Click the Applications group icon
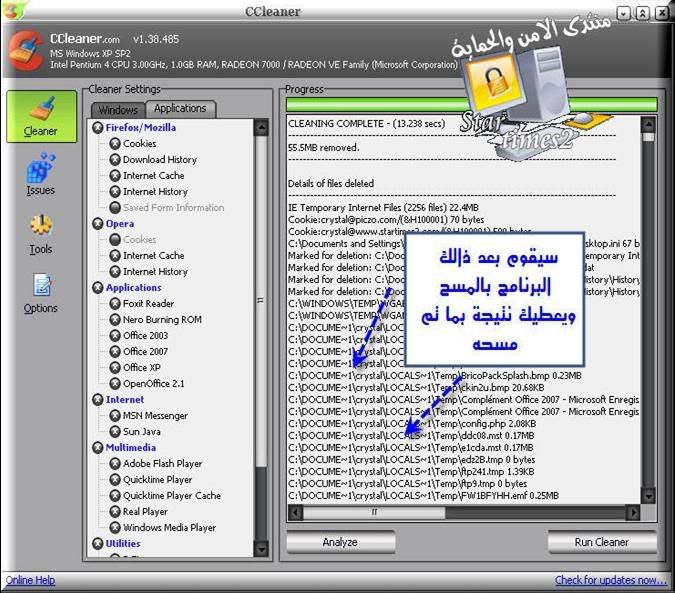The width and height of the screenshot is (675, 593). tap(98, 287)
